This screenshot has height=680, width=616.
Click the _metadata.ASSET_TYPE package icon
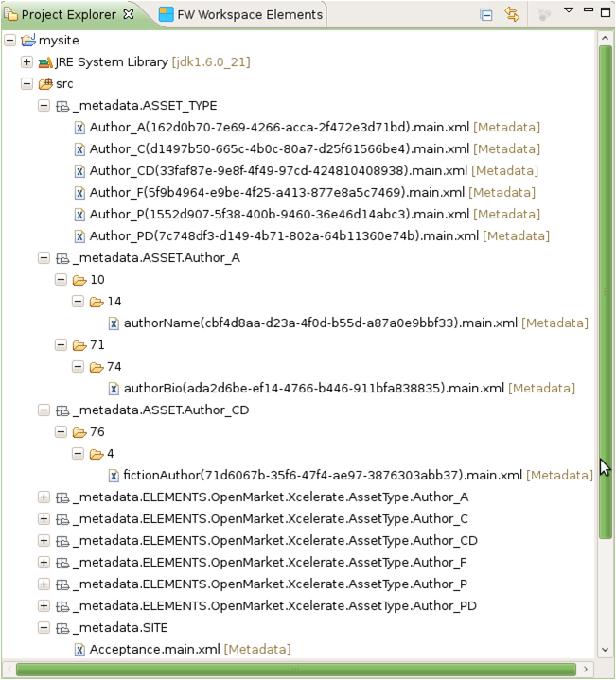[x=62, y=106]
